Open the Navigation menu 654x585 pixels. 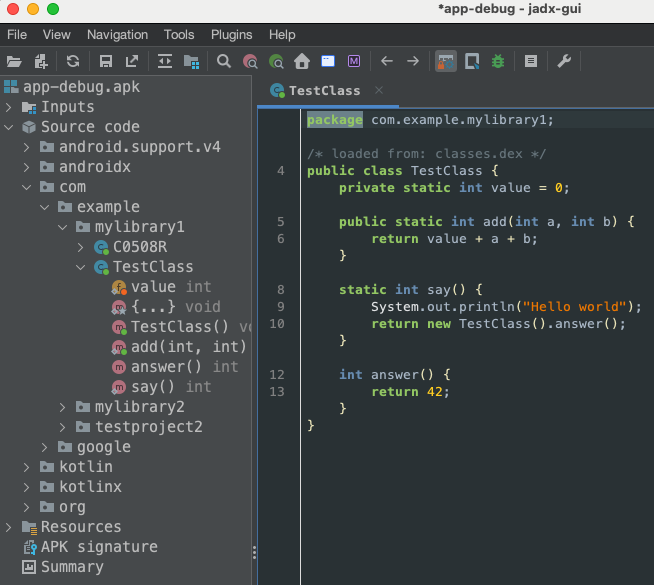[x=118, y=35]
